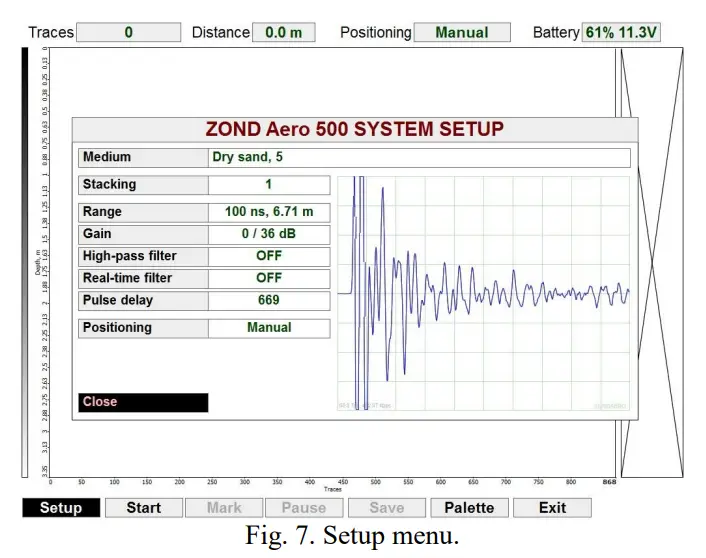
Task: Exit the application
Action: point(552,508)
